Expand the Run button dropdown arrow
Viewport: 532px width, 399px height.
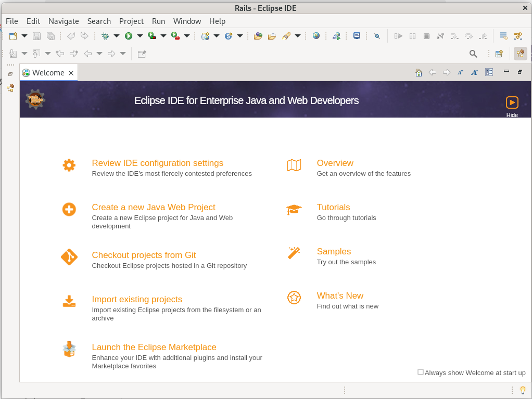tap(140, 36)
